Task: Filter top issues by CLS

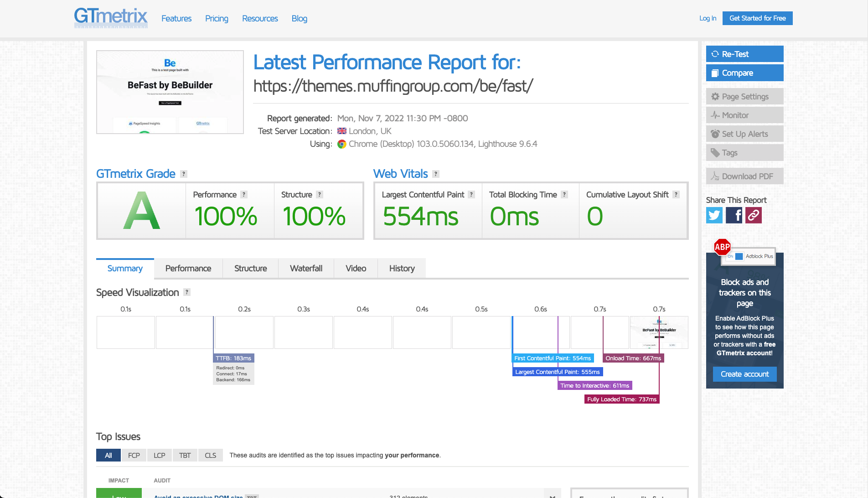Action: [210, 455]
